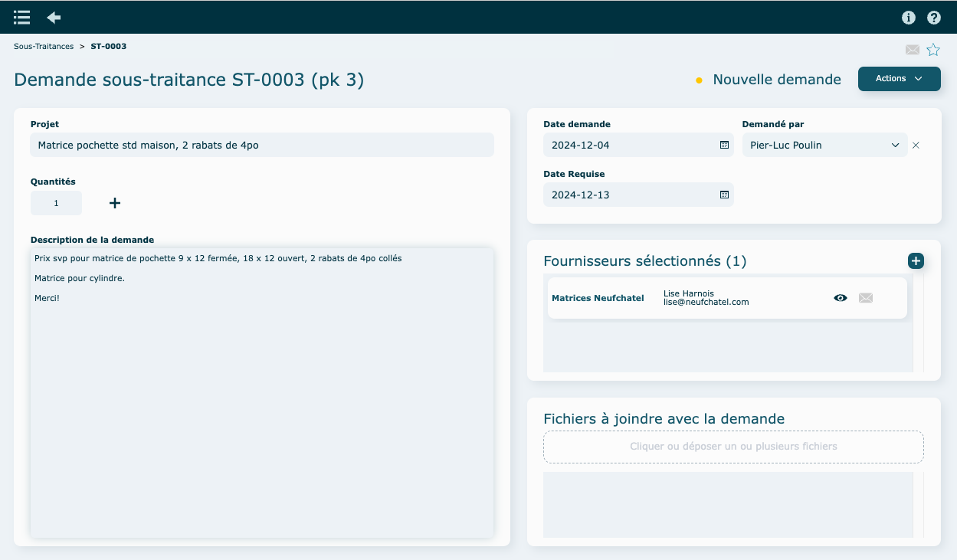Open calendar picker for Date demande
Viewport: 957px width, 560px height.
coord(724,145)
